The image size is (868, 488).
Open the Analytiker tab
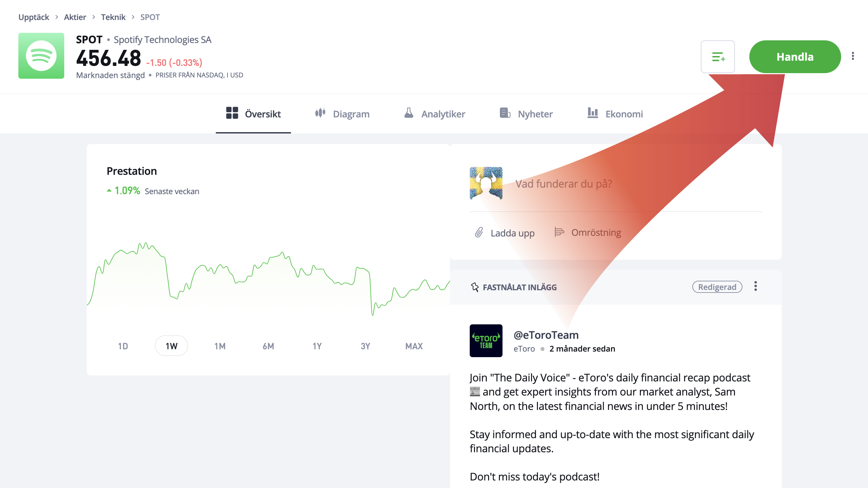click(x=435, y=114)
